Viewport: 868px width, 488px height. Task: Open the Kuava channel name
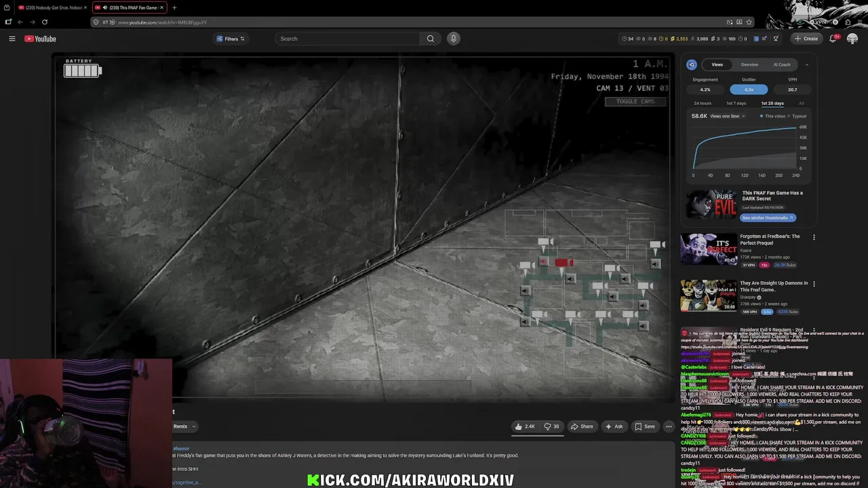tap(746, 251)
